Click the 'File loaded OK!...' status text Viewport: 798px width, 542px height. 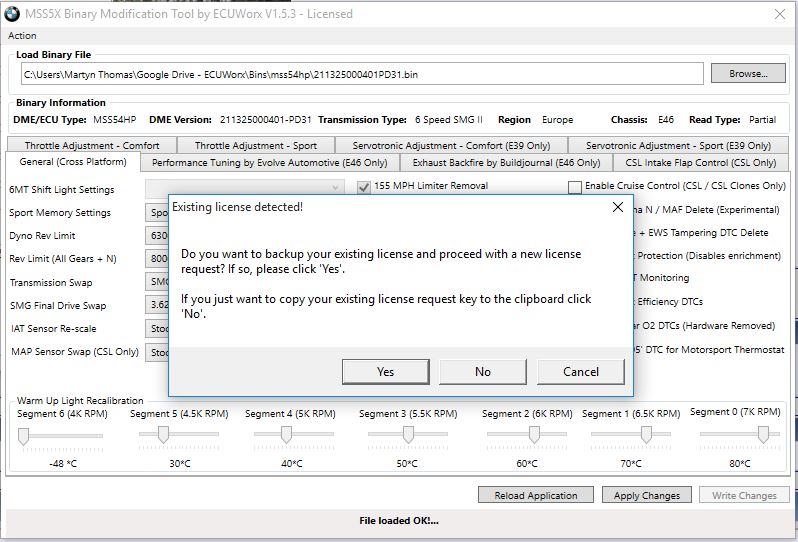[x=398, y=521]
